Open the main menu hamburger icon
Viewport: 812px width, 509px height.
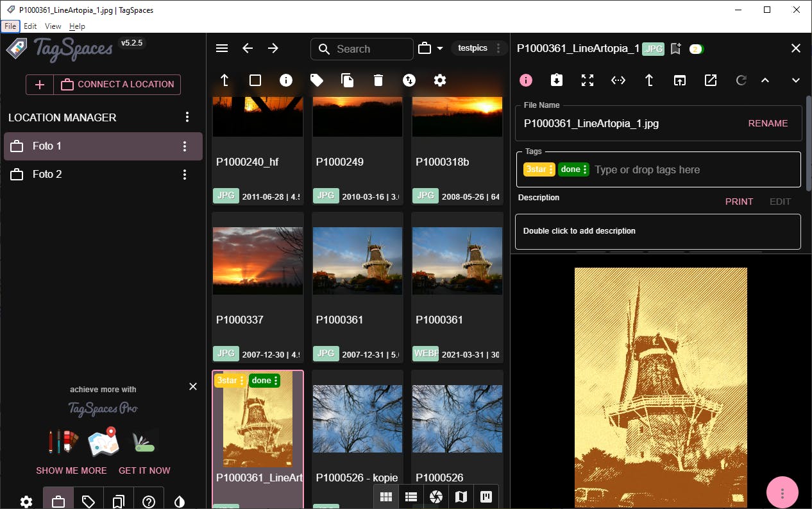point(222,49)
